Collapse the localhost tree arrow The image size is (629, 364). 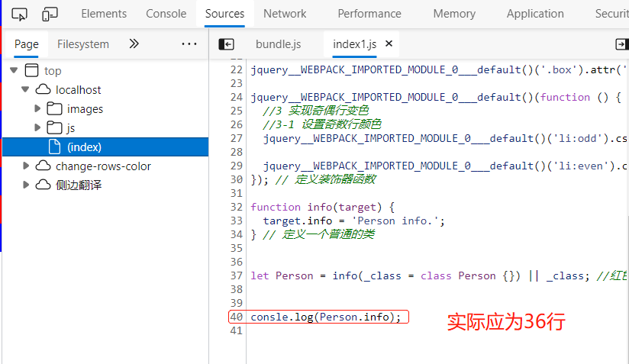[x=25, y=89]
